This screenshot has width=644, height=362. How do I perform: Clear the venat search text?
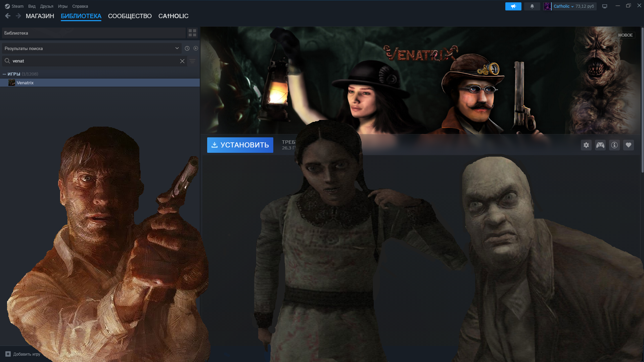(x=182, y=61)
